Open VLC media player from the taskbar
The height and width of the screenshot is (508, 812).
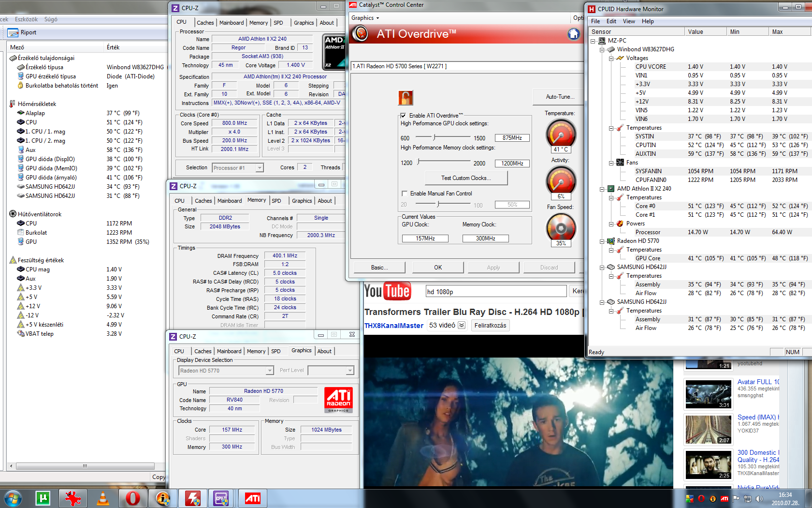pyautogui.click(x=103, y=498)
